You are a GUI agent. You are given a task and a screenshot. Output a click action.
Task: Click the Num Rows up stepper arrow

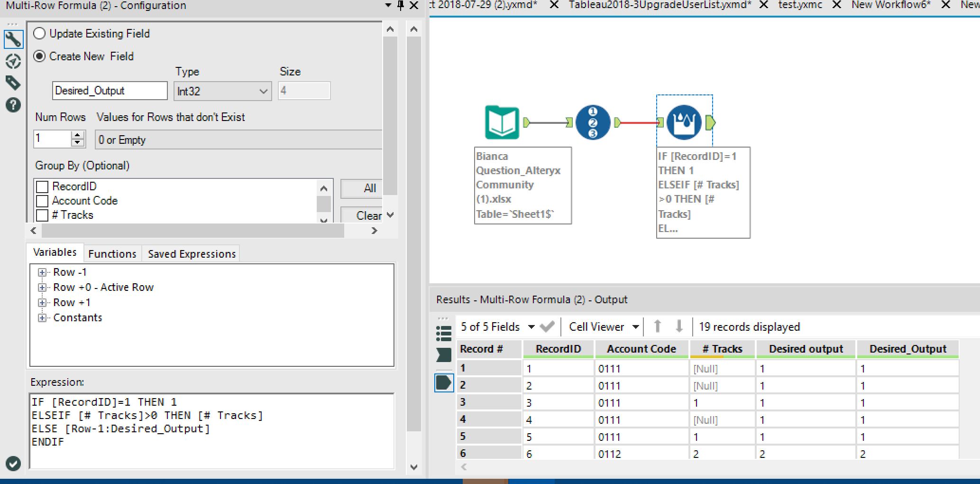pos(77,135)
